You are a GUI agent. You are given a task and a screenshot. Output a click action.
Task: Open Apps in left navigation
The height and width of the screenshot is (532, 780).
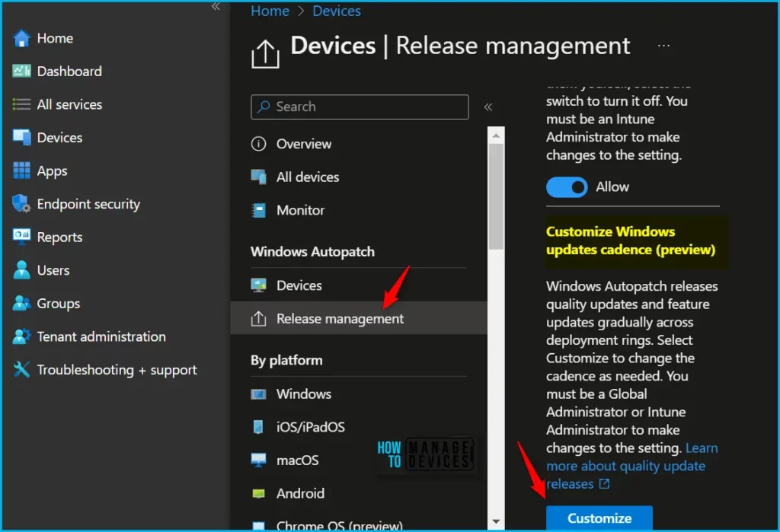pyautogui.click(x=53, y=171)
